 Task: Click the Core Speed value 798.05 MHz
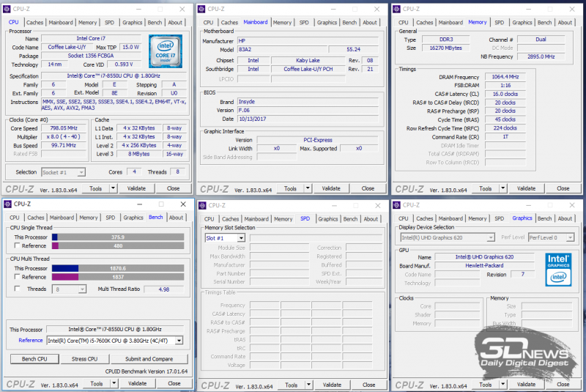(x=64, y=128)
